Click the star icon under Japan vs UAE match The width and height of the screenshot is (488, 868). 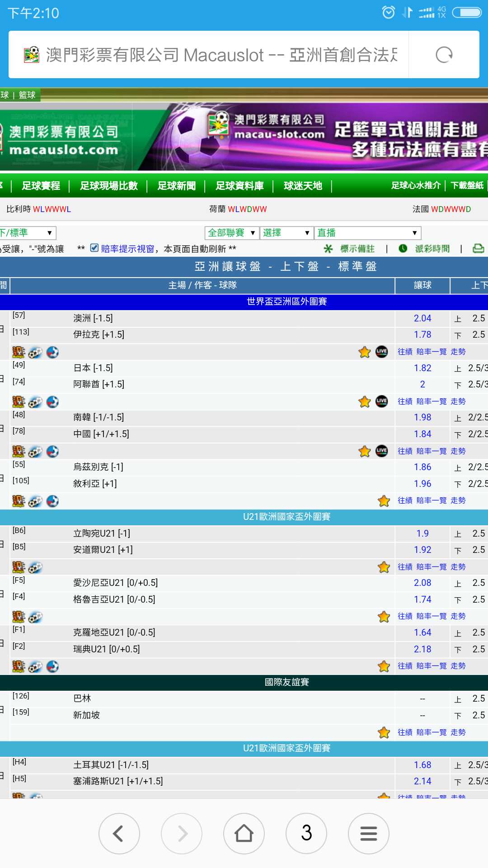tap(364, 401)
